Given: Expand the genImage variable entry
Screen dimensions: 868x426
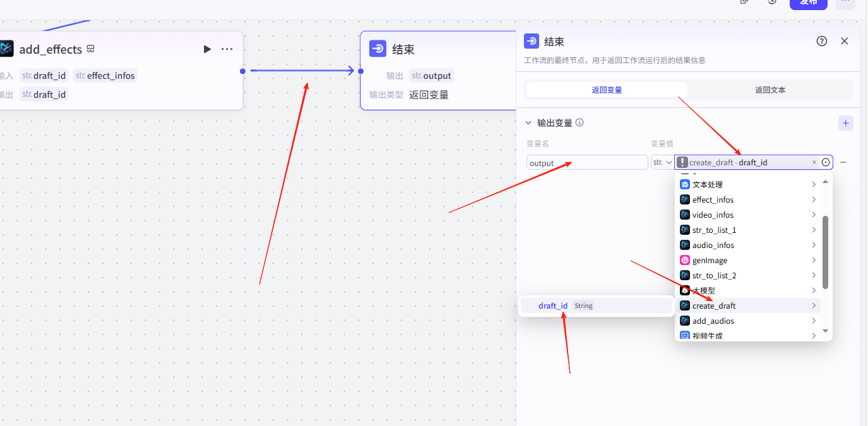Looking at the screenshot, I should 747,261.
